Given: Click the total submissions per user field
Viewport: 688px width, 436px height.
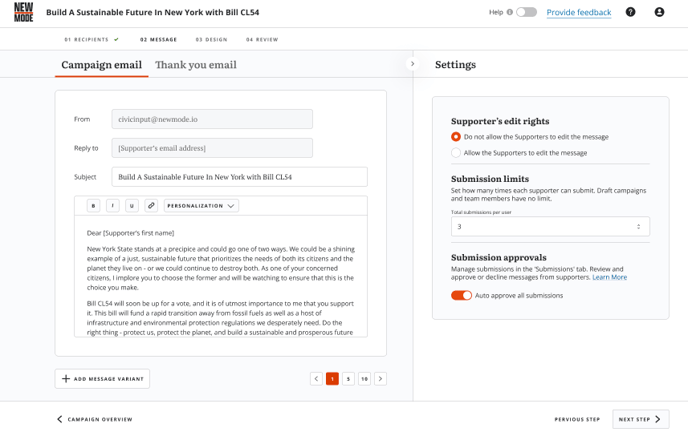Looking at the screenshot, I should 550,227.
